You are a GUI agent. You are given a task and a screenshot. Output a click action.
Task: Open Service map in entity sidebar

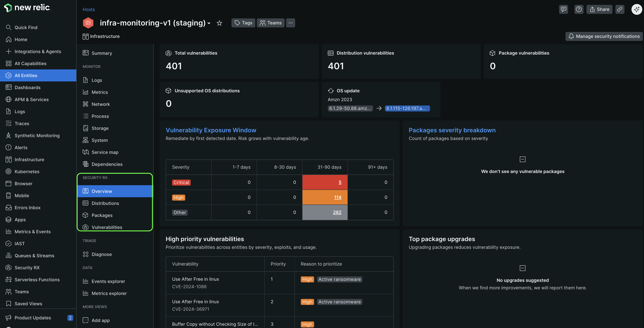tap(105, 152)
